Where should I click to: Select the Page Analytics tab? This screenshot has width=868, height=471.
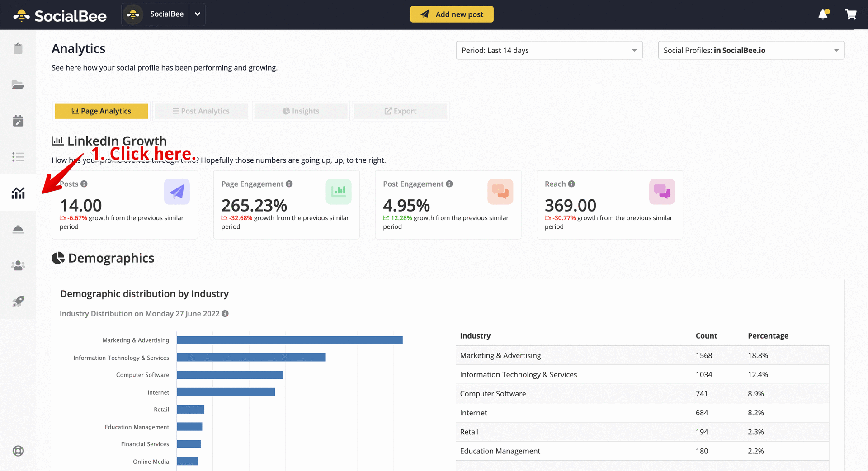point(101,111)
